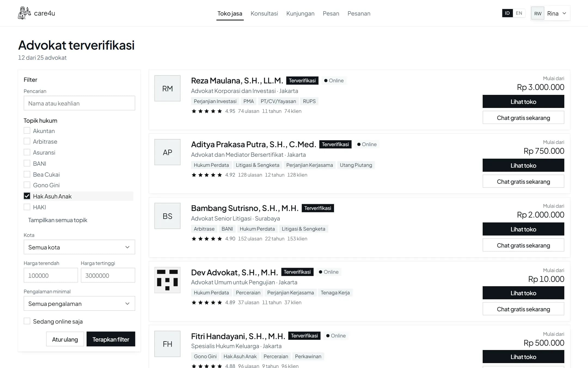
Task: Click the Atur ulang button
Action: point(65,339)
